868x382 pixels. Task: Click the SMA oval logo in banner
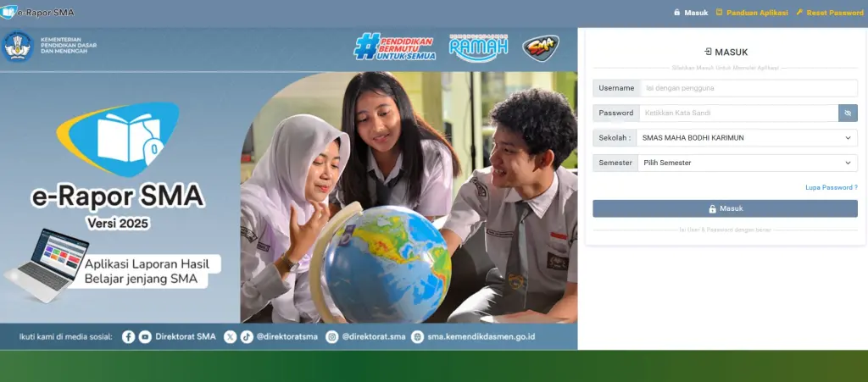[x=541, y=48]
